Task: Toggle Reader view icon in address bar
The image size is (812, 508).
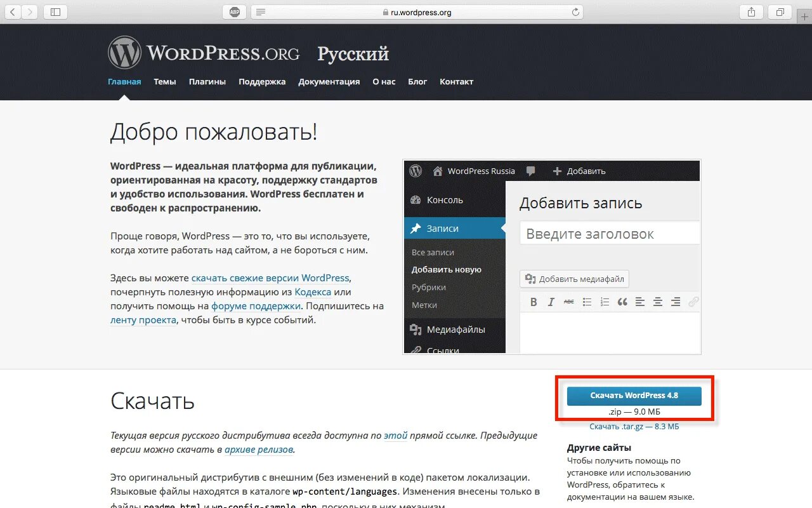Action: (x=261, y=12)
